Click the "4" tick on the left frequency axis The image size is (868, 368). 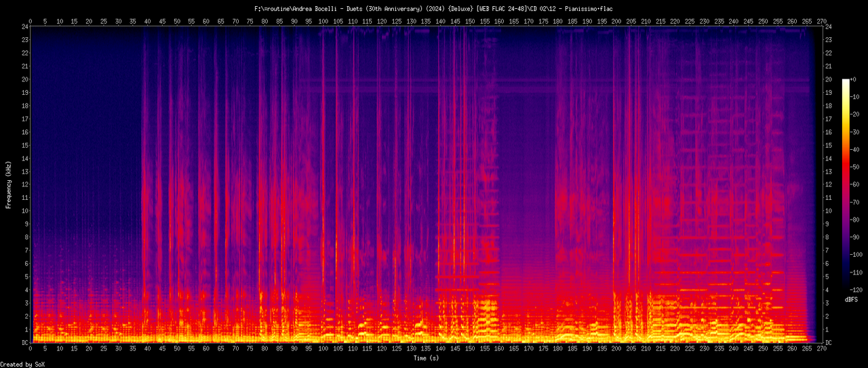27,290
